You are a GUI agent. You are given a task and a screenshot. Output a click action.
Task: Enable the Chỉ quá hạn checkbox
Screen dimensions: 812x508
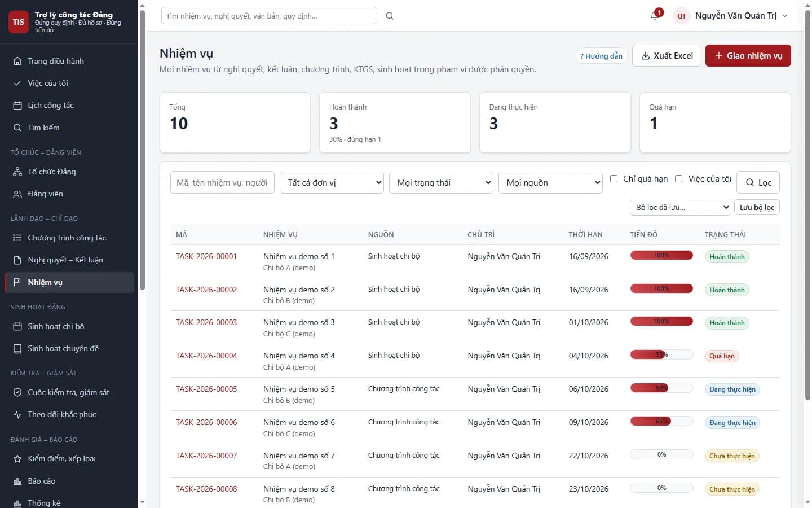(x=614, y=178)
